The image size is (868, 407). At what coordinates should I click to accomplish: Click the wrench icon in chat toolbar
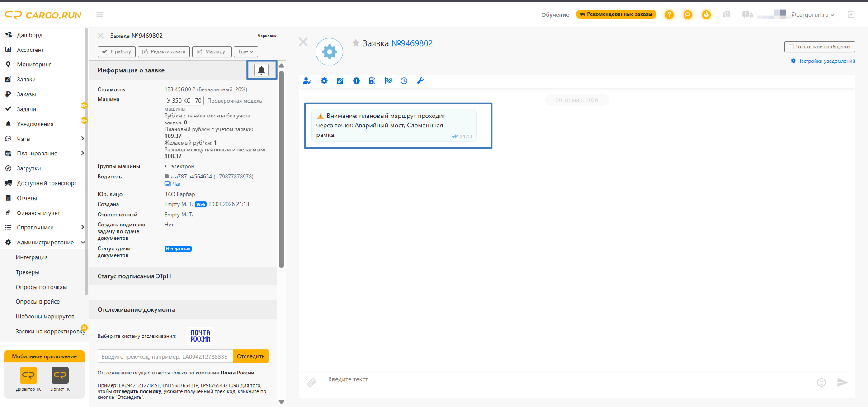point(420,81)
